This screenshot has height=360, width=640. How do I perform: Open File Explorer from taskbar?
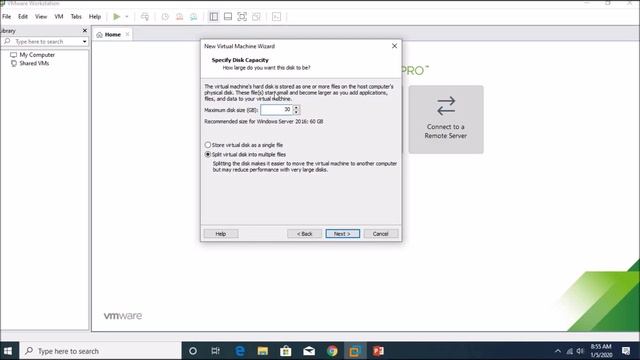click(262, 351)
